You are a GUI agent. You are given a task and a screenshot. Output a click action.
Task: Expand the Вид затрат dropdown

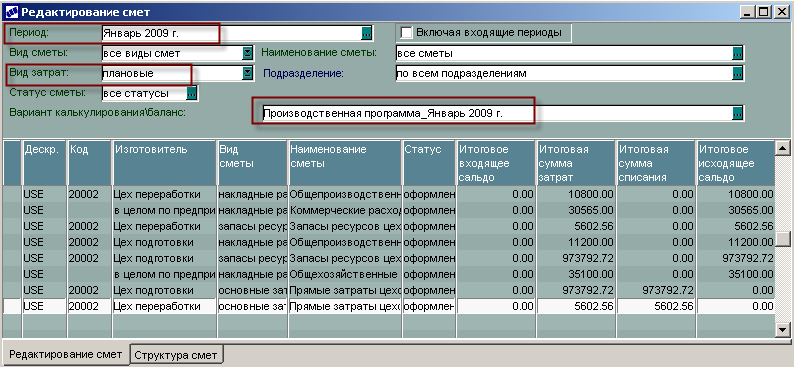[x=247, y=73]
